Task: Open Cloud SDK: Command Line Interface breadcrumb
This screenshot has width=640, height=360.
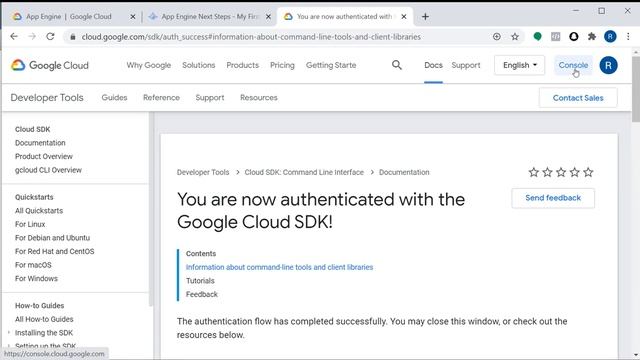Action: [304, 172]
